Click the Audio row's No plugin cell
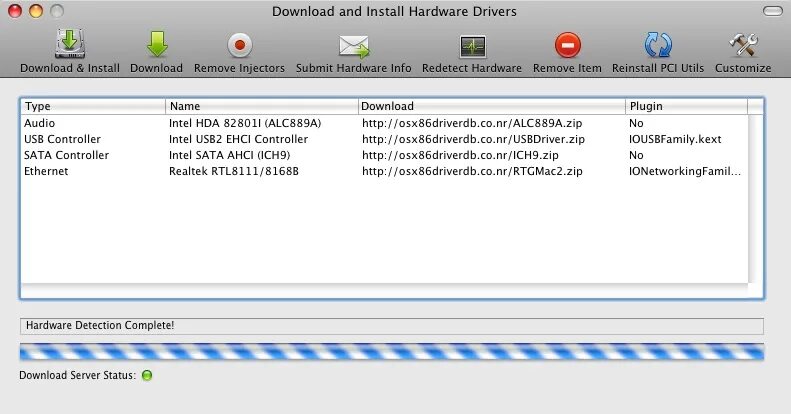Image resolution: width=791 pixels, height=414 pixels. pos(636,123)
